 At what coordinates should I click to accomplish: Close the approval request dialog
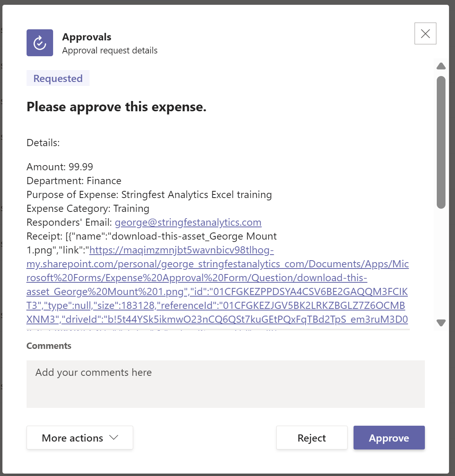click(425, 34)
